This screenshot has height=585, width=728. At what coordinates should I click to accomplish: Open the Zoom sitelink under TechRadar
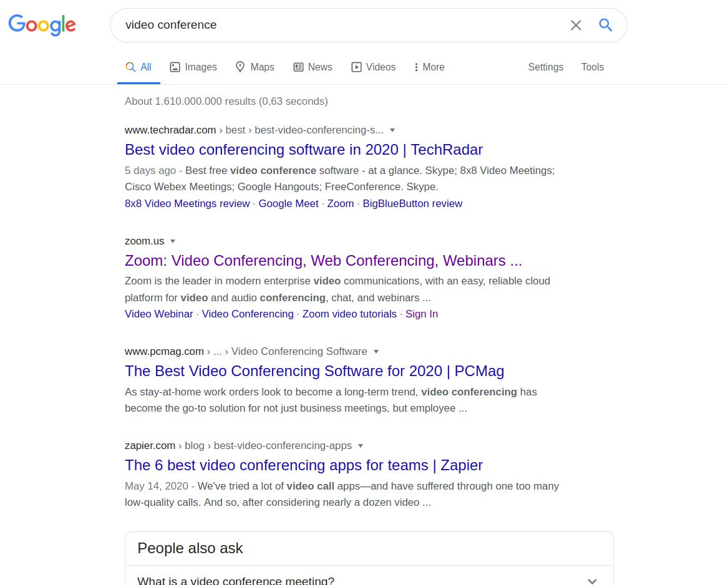[x=341, y=204]
